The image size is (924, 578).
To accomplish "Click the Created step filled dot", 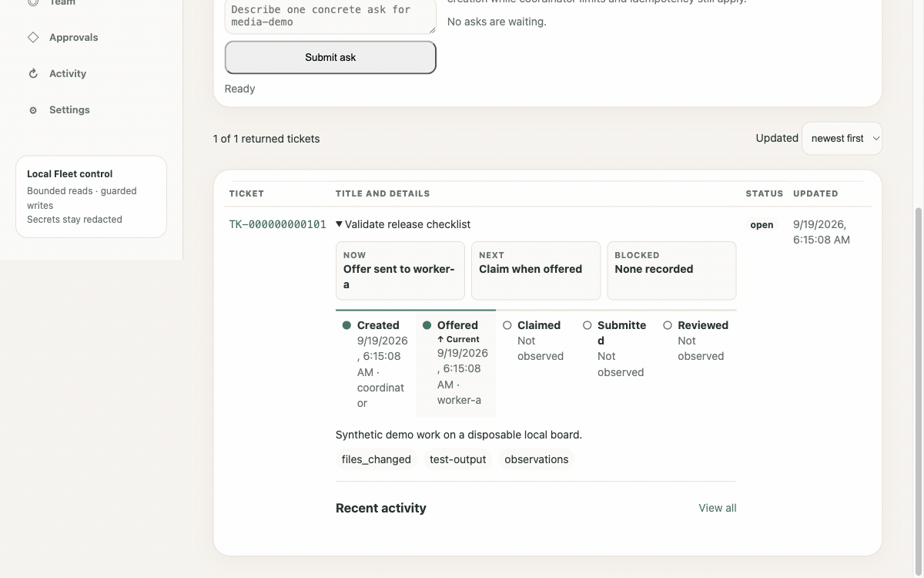I will pyautogui.click(x=346, y=325).
